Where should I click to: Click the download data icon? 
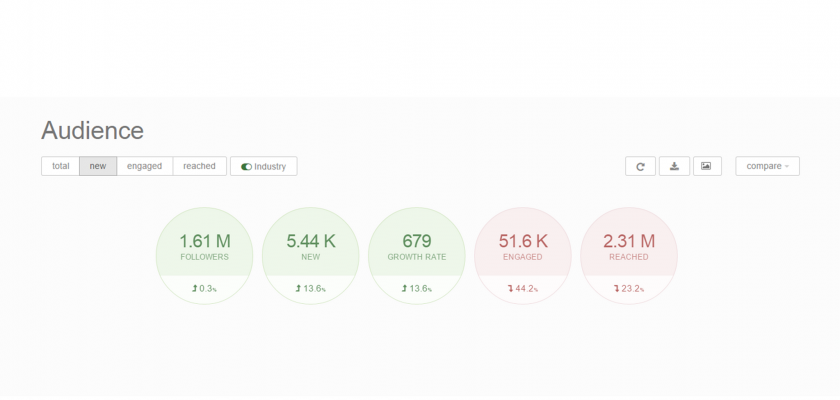(674, 166)
